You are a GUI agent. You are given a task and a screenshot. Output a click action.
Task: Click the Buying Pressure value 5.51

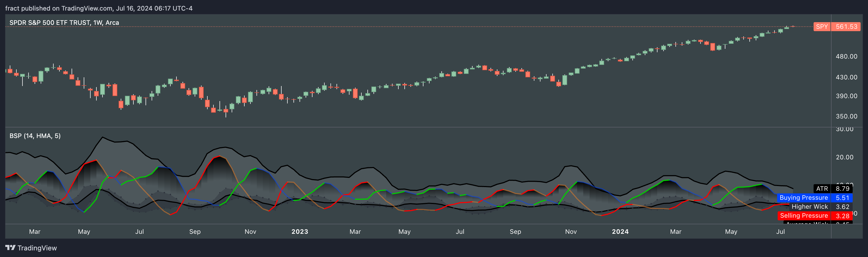842,198
